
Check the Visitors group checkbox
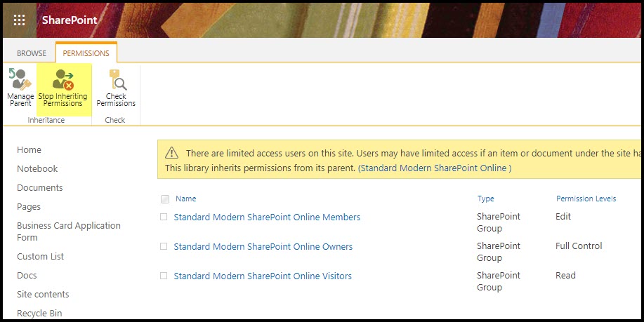pos(164,276)
